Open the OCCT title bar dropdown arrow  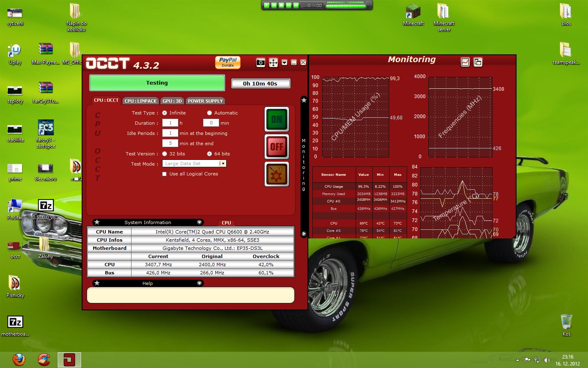click(284, 63)
